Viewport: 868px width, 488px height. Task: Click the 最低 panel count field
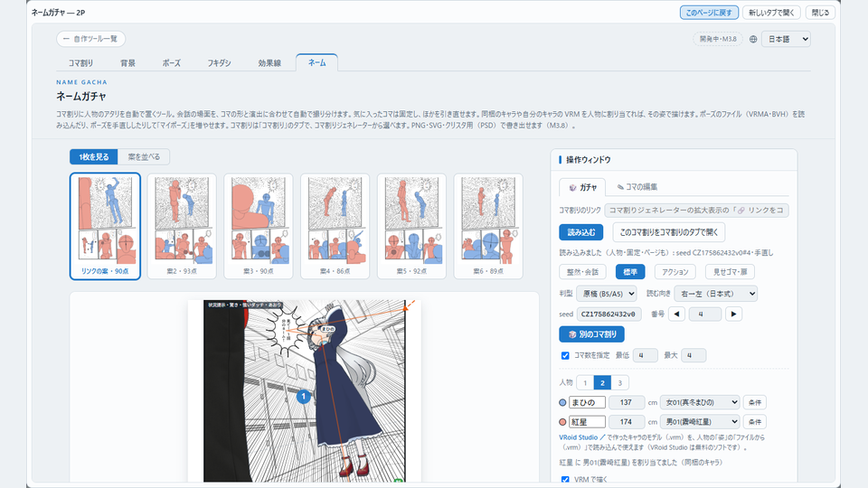pos(645,355)
